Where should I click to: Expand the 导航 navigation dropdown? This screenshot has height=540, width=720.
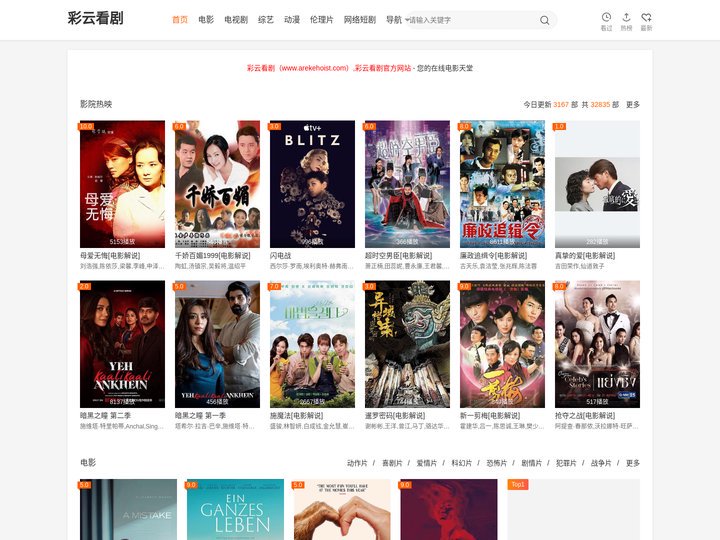coord(397,19)
